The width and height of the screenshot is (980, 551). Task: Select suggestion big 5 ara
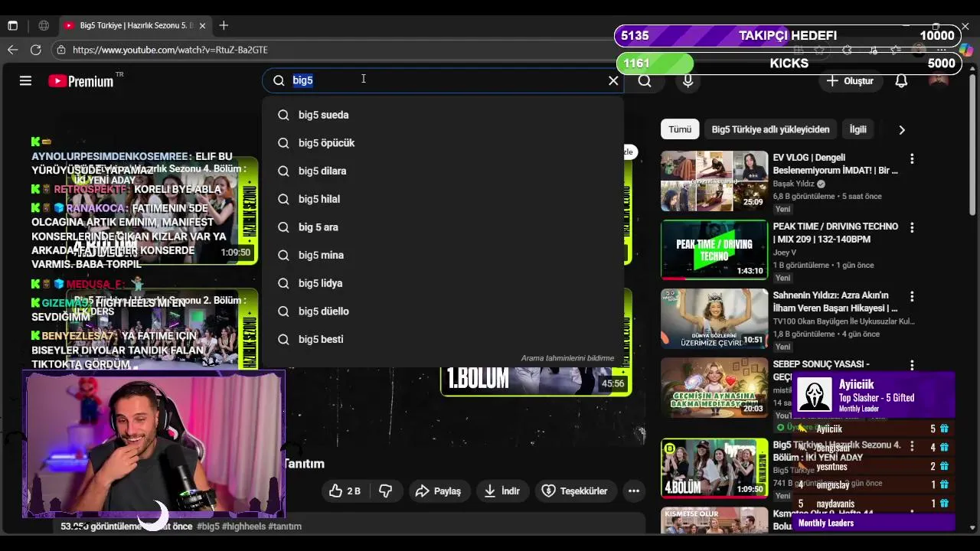443,227
